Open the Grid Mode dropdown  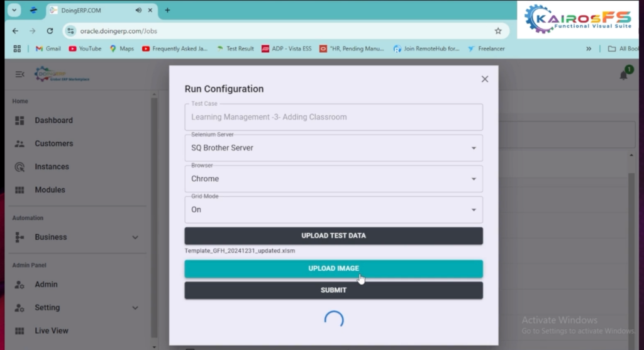tap(333, 210)
